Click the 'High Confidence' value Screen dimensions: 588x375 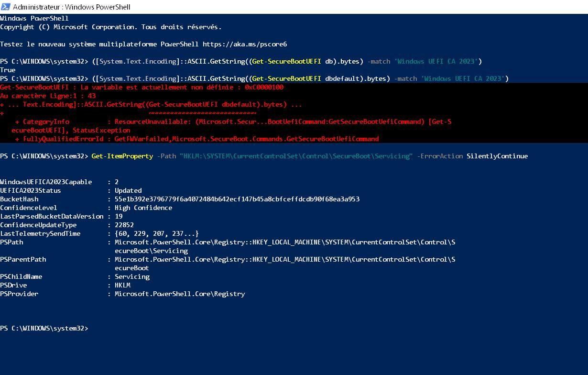(x=143, y=208)
